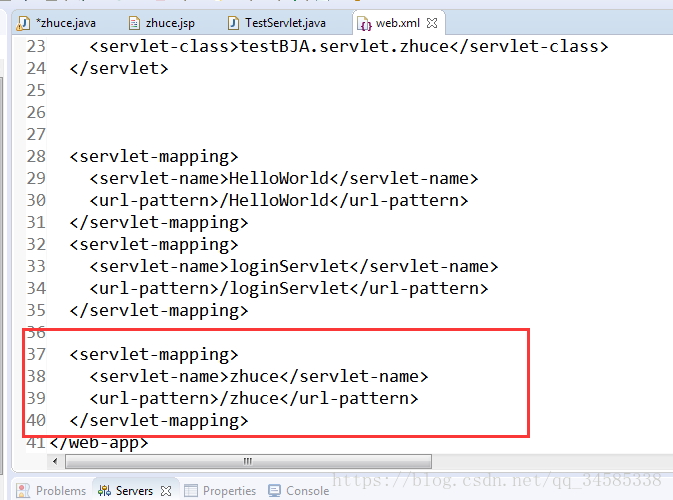Click <servlet-mapping> opening tag on line 37
Image resolution: width=673 pixels, height=500 pixels.
[x=154, y=354]
